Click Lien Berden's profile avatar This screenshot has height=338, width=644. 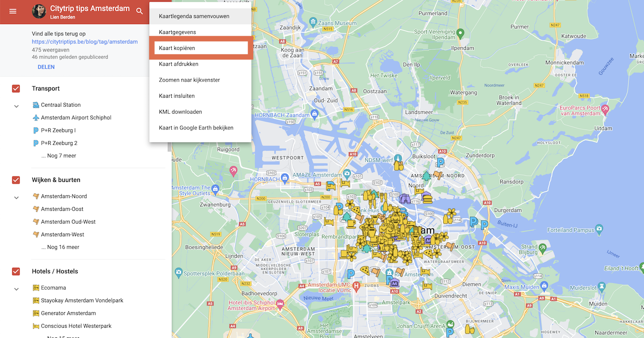click(x=39, y=11)
